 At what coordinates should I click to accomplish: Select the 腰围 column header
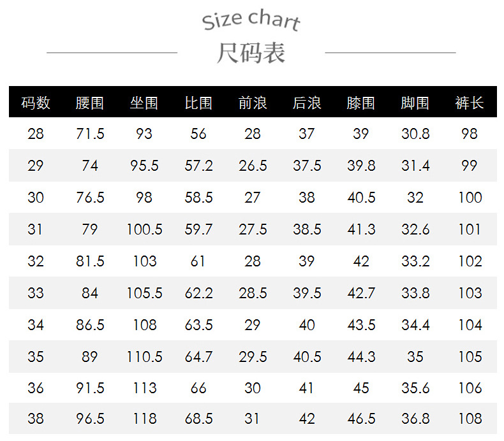tap(90, 103)
